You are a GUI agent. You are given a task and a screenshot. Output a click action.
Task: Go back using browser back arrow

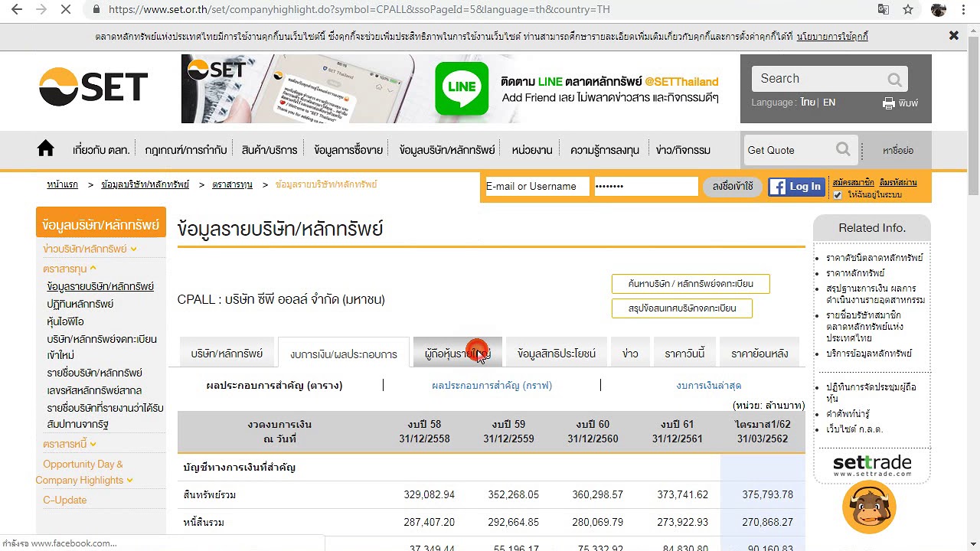coord(17,10)
